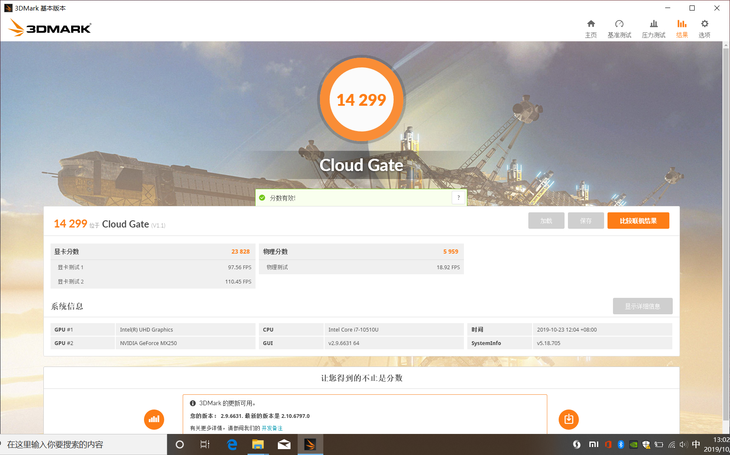Open File Explorer from taskbar
The width and height of the screenshot is (730, 455).
[257, 444]
